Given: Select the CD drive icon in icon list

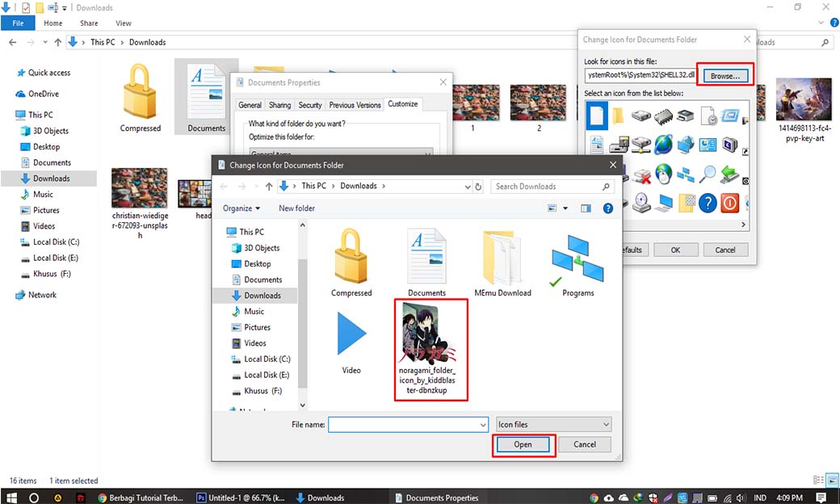Looking at the screenshot, I should (x=640, y=203).
